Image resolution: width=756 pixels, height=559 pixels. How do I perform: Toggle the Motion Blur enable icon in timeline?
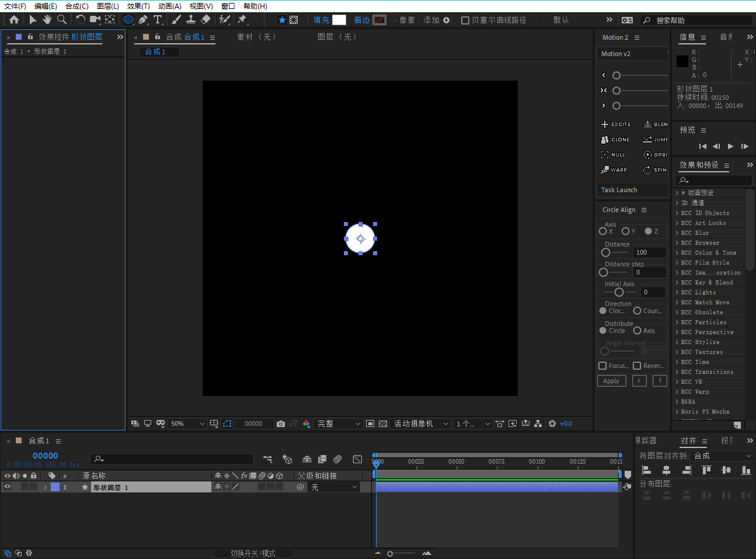pyautogui.click(x=337, y=459)
